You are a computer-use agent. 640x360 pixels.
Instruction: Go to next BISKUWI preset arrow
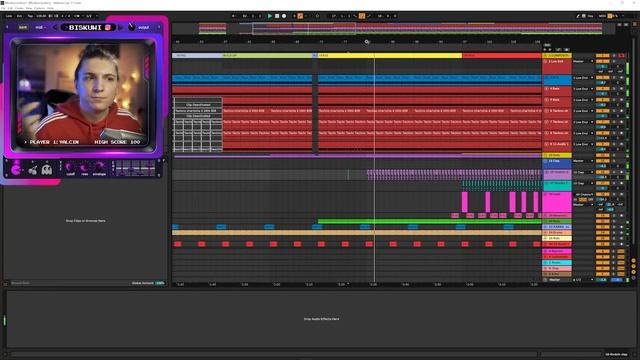pos(120,27)
